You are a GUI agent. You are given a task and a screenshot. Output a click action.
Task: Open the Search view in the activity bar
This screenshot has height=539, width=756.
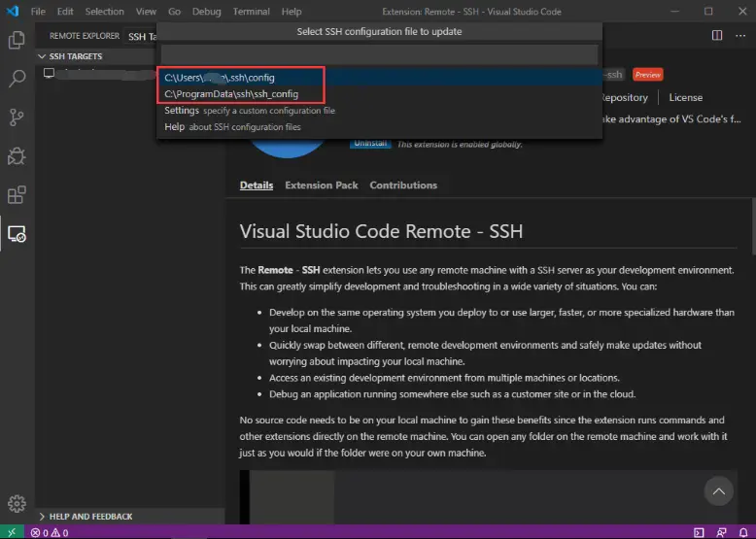[x=17, y=78]
